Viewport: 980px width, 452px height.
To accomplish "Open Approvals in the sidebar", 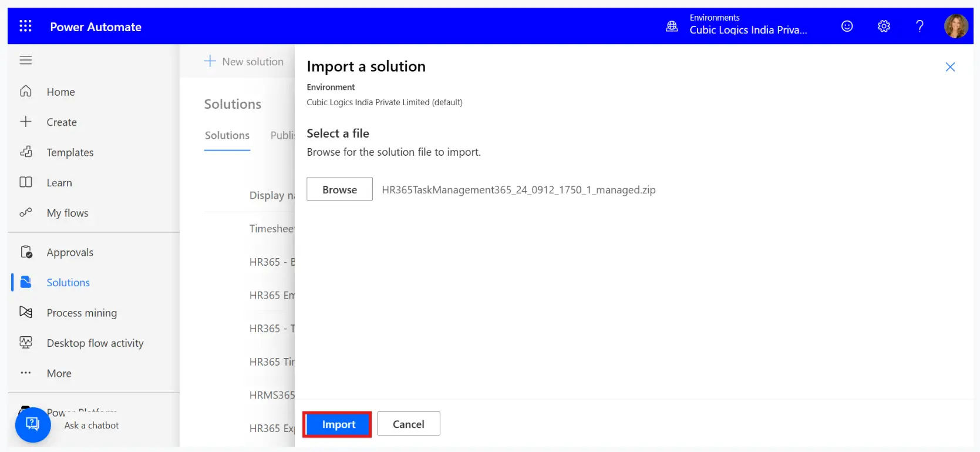I will click(x=70, y=252).
